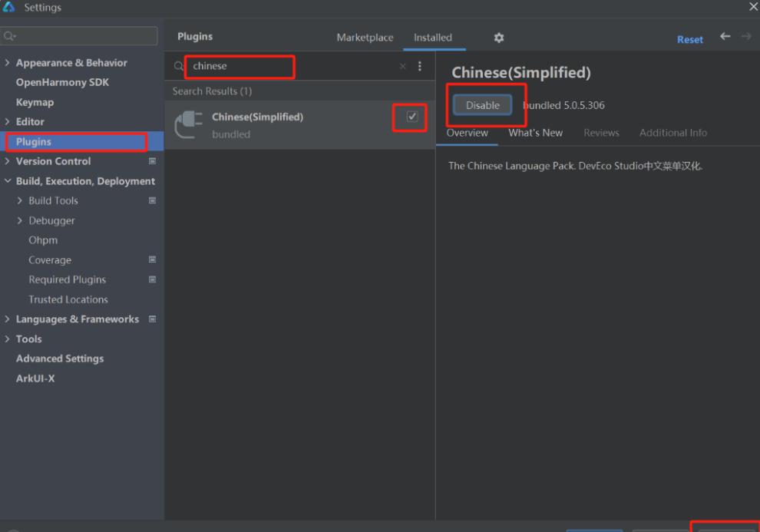This screenshot has width=760, height=532.
Task: Click the settings search magnifier icon
Action: [10, 36]
